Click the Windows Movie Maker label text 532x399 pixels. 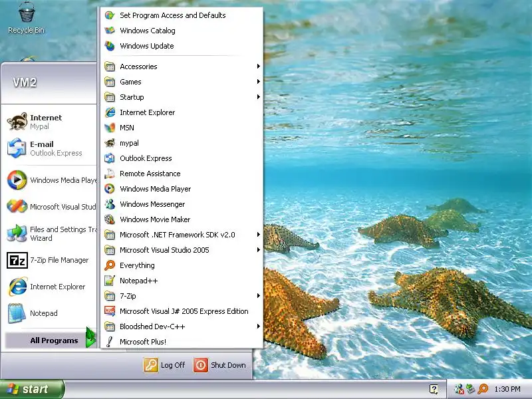155,219
